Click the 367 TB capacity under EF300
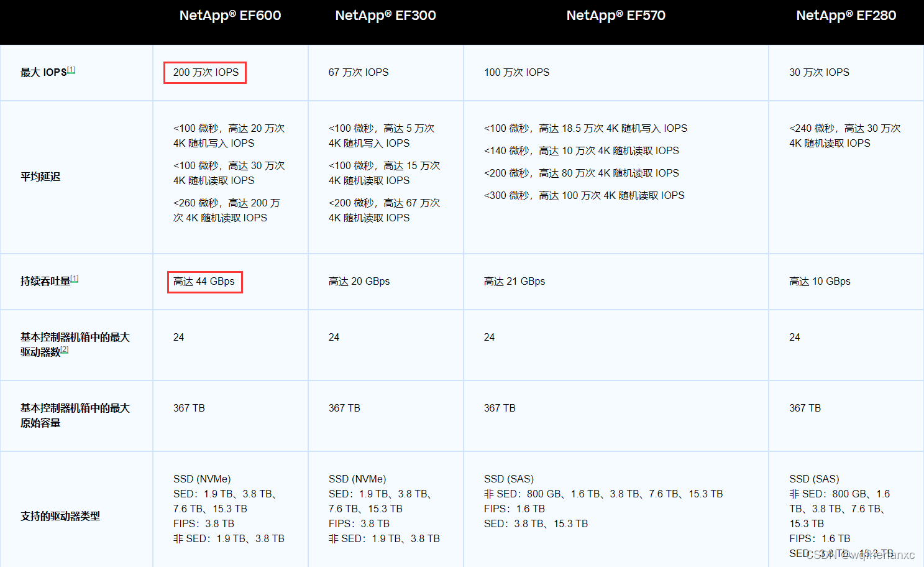 [x=344, y=408]
